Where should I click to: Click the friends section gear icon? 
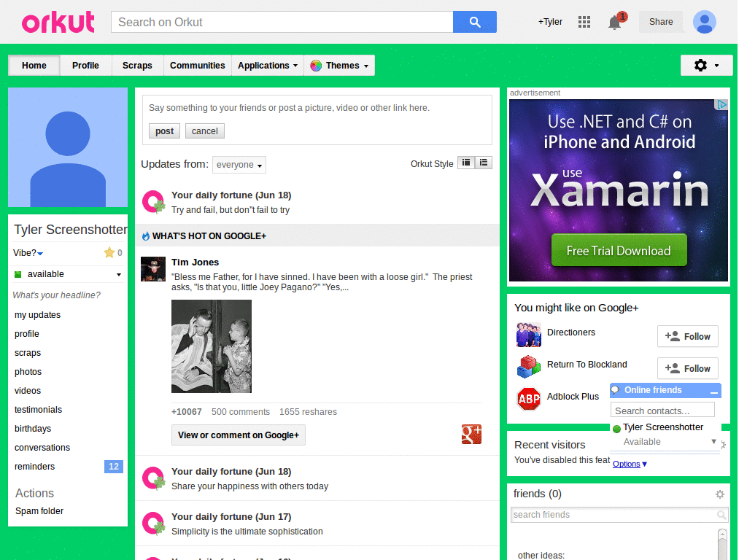tap(720, 494)
